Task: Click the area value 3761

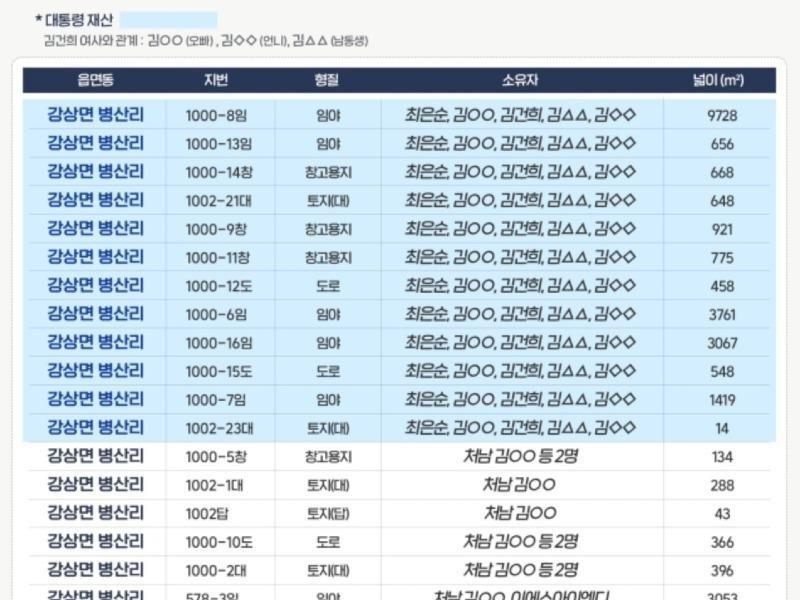Action: click(721, 314)
